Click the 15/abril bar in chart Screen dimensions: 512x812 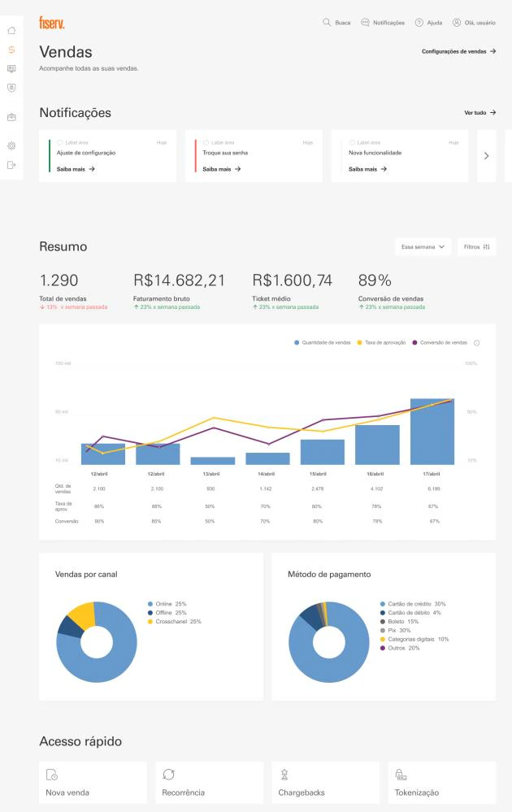[x=323, y=452]
